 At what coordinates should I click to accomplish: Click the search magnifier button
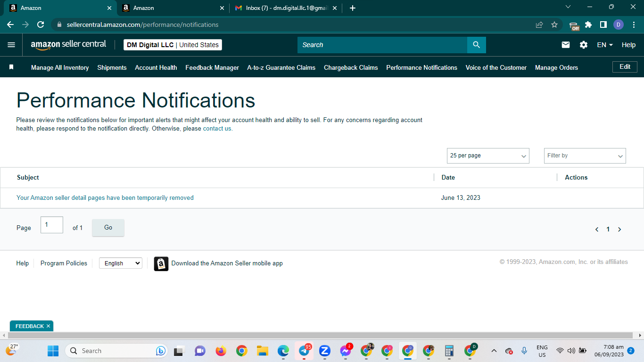(476, 45)
